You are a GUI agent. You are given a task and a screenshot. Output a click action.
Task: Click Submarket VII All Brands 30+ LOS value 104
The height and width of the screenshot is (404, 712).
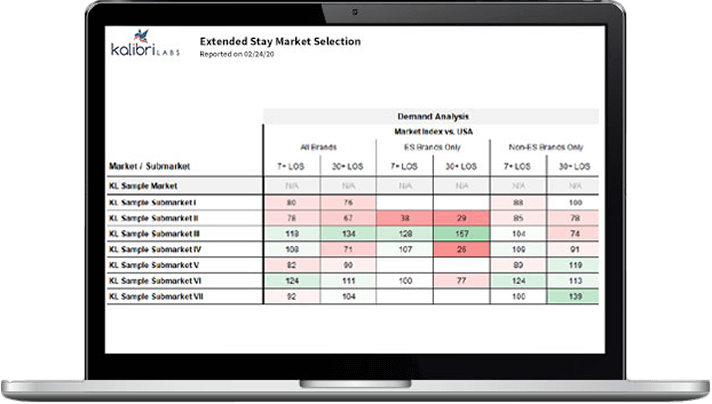click(348, 296)
